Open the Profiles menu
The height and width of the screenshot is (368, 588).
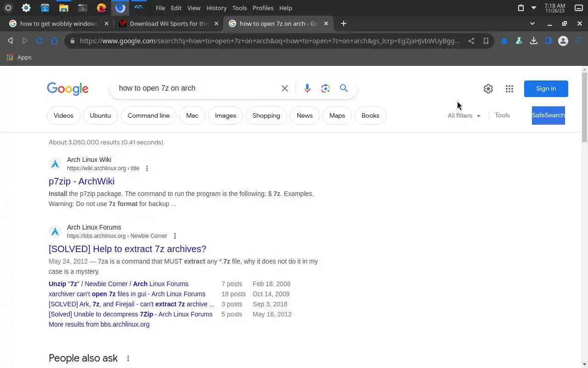click(x=263, y=8)
